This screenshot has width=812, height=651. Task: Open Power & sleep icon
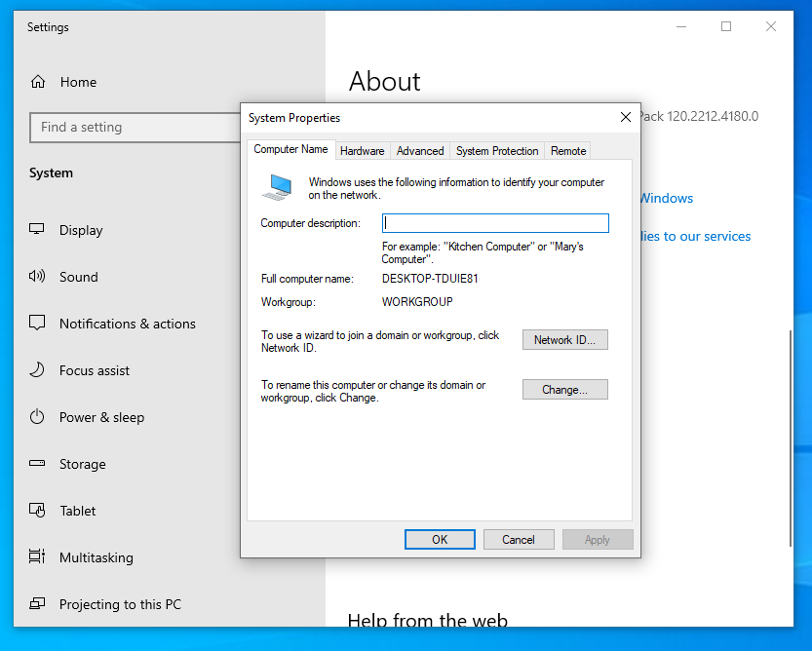37,417
